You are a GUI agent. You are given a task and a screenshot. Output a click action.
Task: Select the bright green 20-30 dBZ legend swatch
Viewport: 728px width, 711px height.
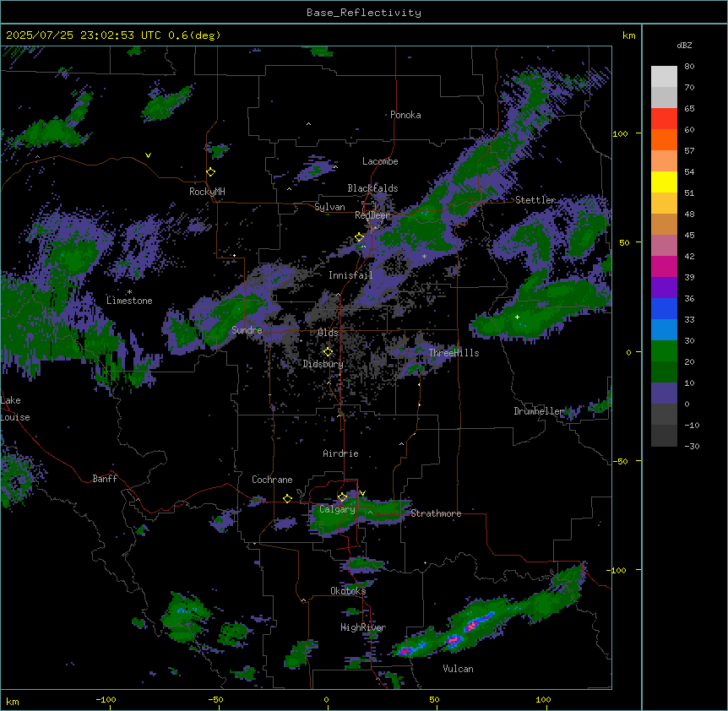click(x=664, y=351)
